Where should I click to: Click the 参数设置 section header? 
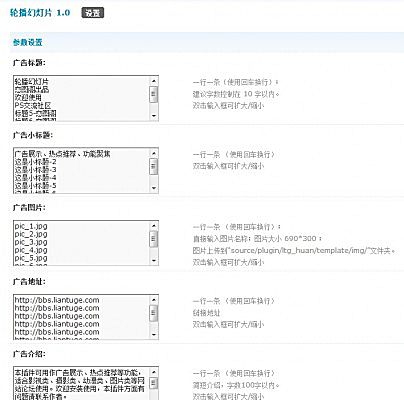coord(28,43)
